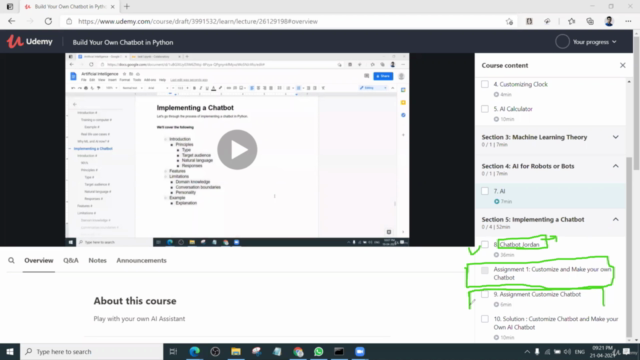
Task: Check lecture 5 AI Calculator
Action: 484,109
